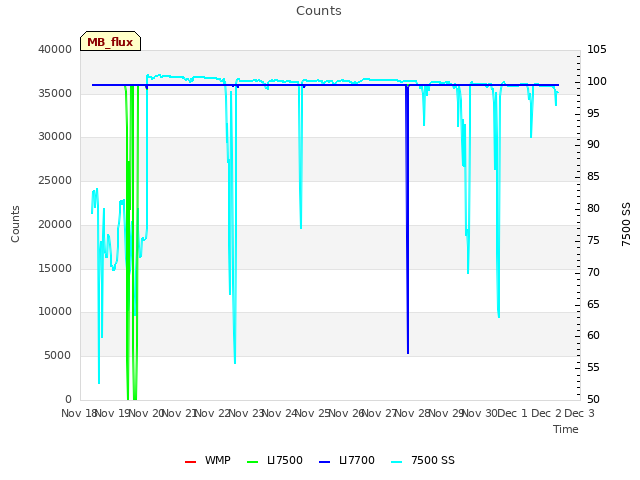
Task: Click the Dec 2 date label
Action: coord(546,413)
